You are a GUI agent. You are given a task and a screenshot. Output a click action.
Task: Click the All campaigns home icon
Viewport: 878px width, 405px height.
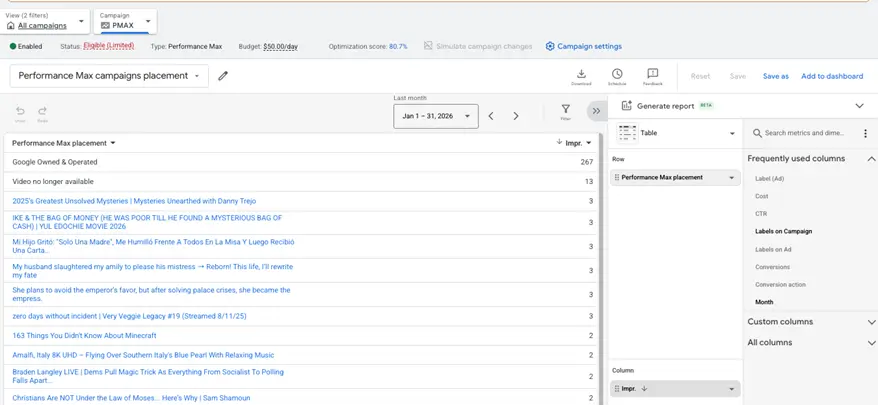(x=11, y=26)
